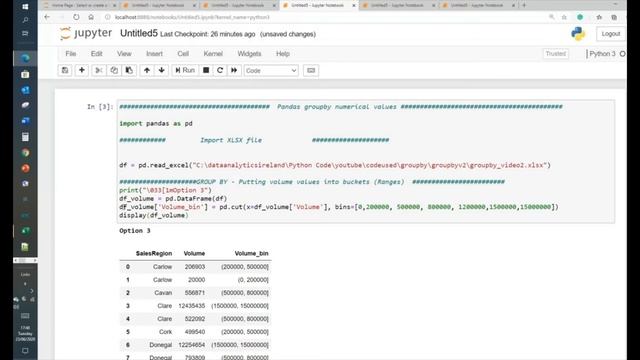The image size is (640, 360).
Task: Open the Kernel menu
Action: coord(213,53)
